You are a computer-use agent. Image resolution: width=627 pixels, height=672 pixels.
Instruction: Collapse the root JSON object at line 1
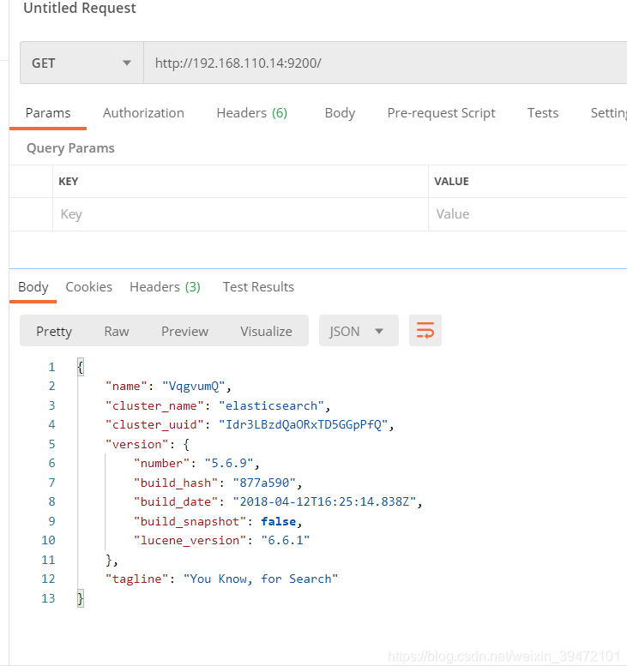coord(81,367)
